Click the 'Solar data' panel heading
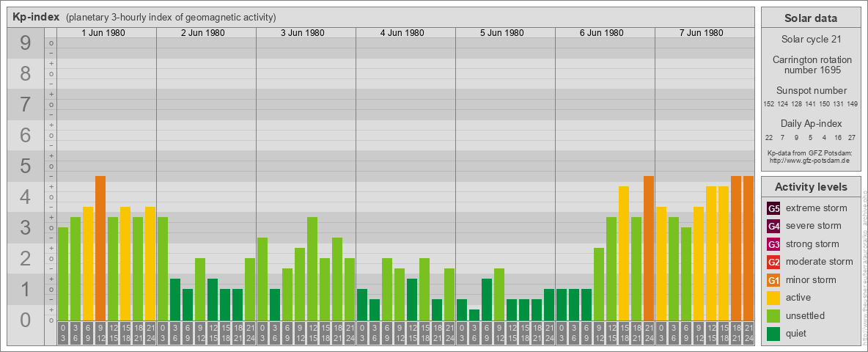The width and height of the screenshot is (868, 352). 811,18
